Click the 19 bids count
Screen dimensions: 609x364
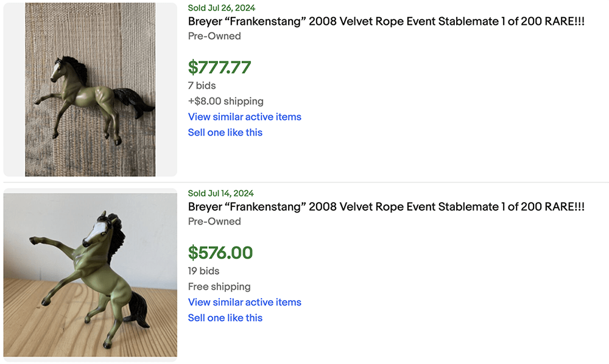pyautogui.click(x=203, y=271)
